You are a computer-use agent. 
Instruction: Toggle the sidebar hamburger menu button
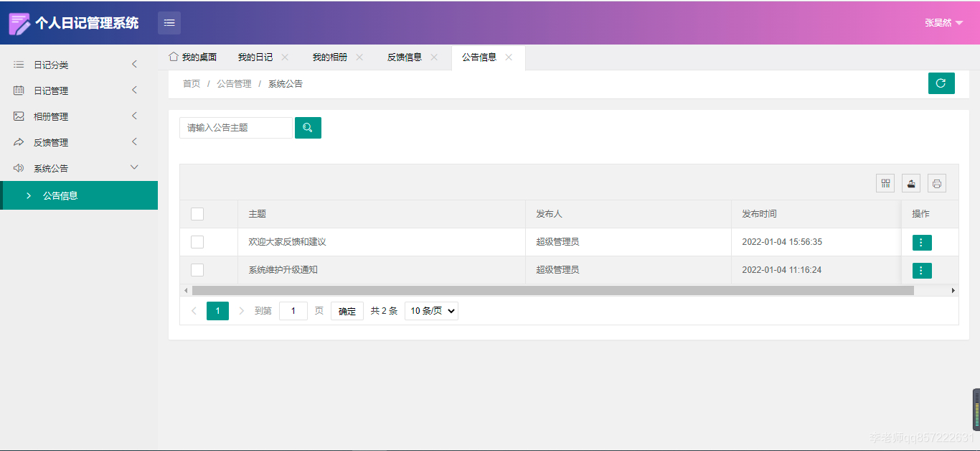(x=169, y=23)
